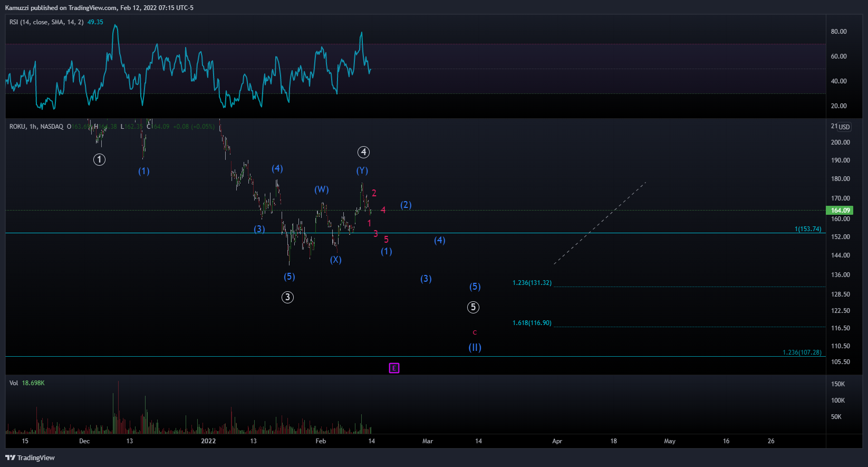The height and width of the screenshot is (467, 868).
Task: Click the 2022 label on time axis
Action: tap(208, 441)
